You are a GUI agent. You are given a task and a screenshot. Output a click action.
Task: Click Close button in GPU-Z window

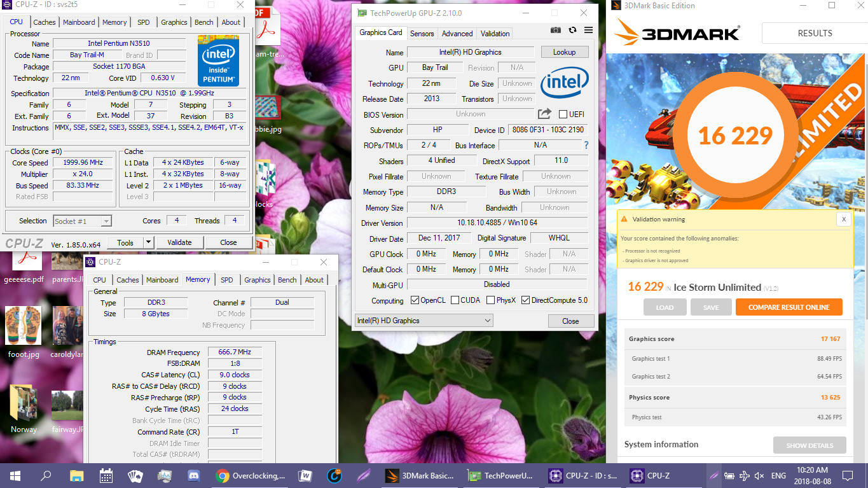570,321
